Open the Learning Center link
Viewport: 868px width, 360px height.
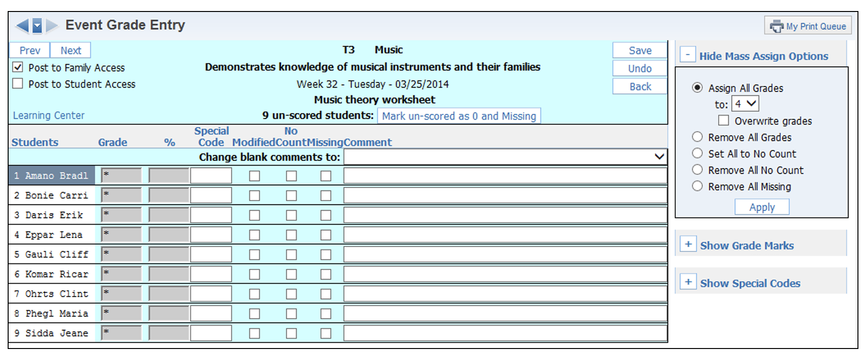(48, 115)
